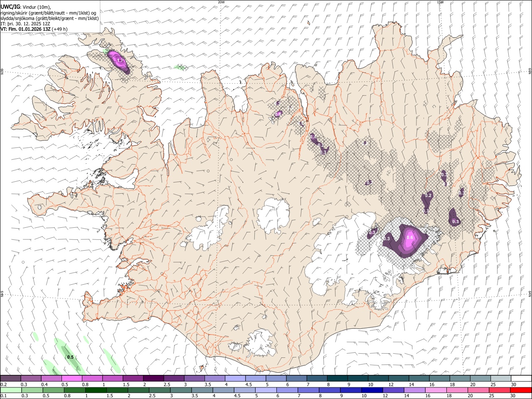Select the 0.6 value on Vatnajökull glacier

pos(410,238)
